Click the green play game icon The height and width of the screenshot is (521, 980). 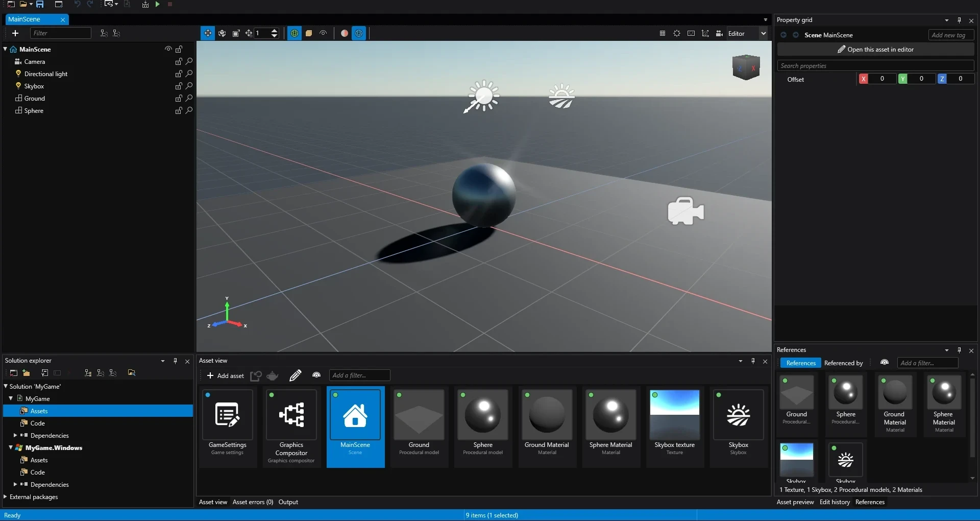(x=157, y=4)
